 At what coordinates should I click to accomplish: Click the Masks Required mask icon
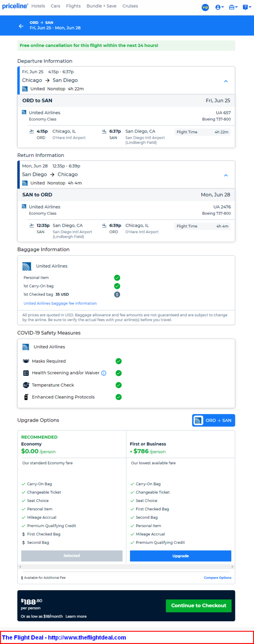(26, 361)
